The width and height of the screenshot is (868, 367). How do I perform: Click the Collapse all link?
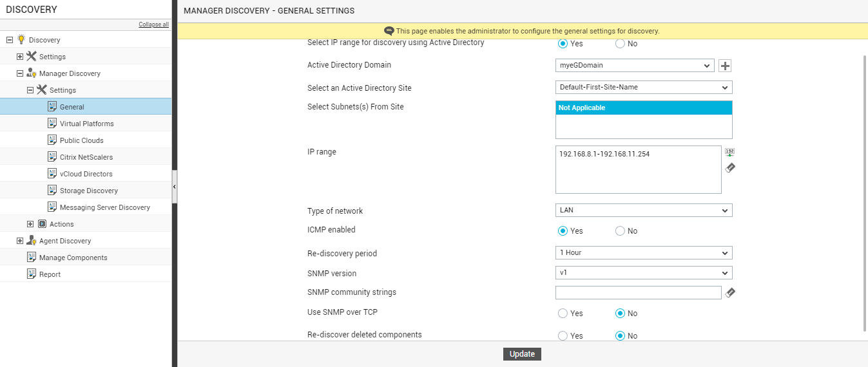coord(153,24)
